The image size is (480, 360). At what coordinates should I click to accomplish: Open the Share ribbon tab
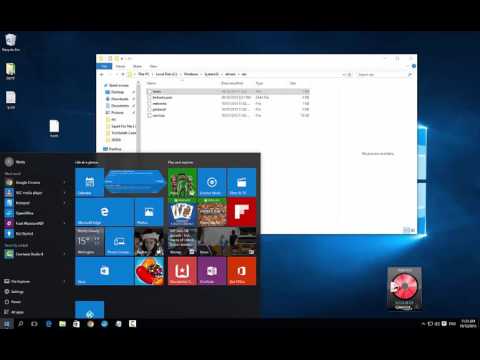pos(137,66)
